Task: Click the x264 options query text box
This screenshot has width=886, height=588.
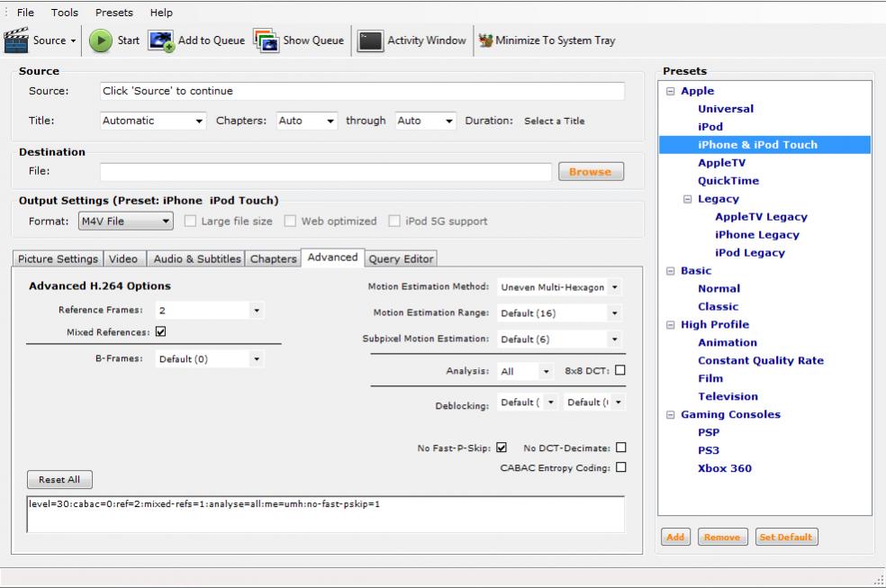Action: point(325,514)
